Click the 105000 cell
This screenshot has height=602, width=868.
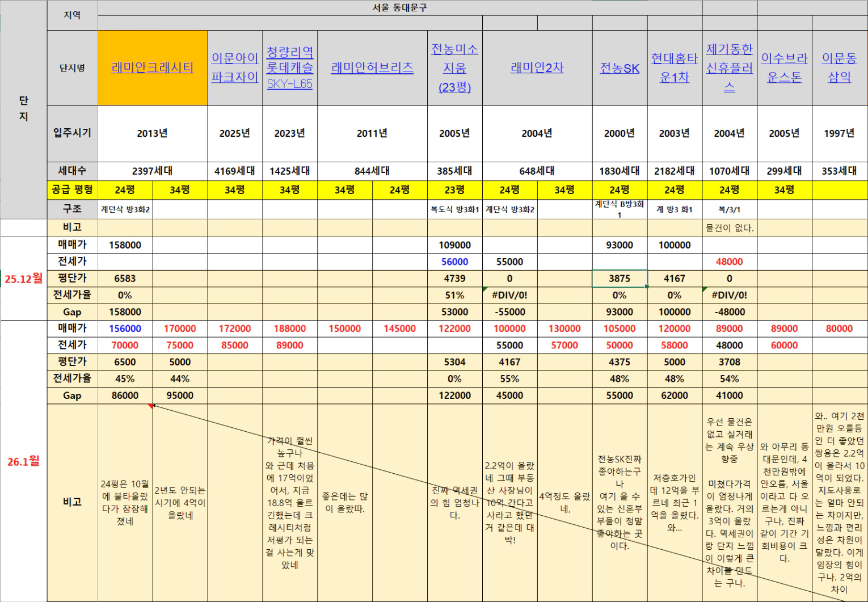pyautogui.click(x=620, y=329)
